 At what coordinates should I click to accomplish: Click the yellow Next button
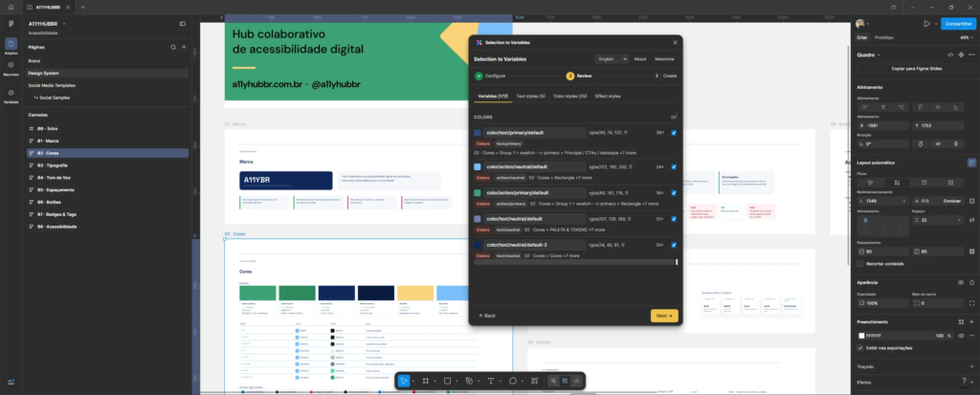click(664, 316)
